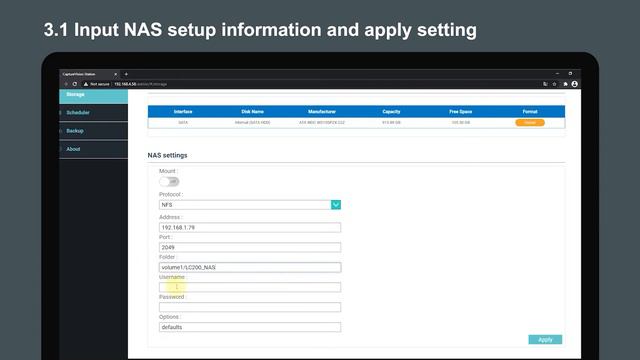This screenshot has height=360, width=640.
Task: Click the Free Space column header
Action: point(460,112)
